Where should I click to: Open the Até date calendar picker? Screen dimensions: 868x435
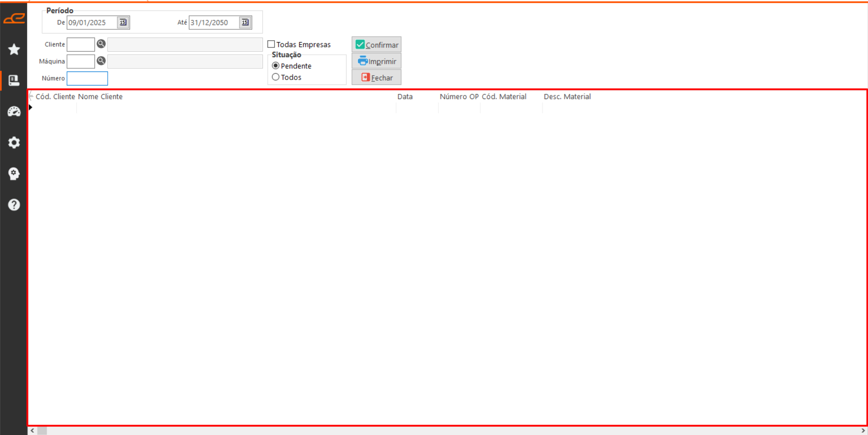[x=245, y=23]
